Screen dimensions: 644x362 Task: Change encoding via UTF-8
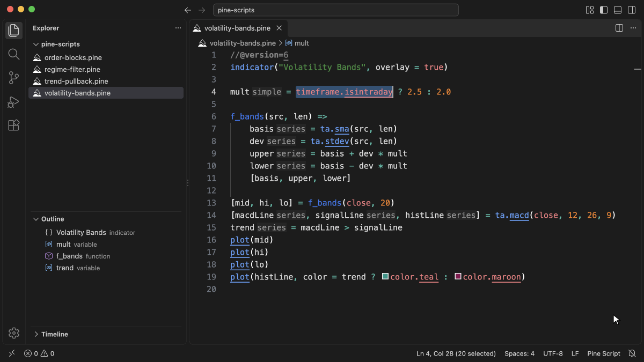pyautogui.click(x=553, y=353)
